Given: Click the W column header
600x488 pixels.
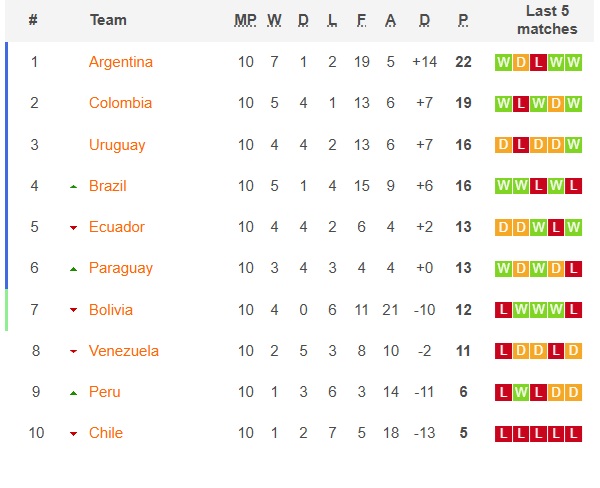Looking at the screenshot, I should (274, 20).
